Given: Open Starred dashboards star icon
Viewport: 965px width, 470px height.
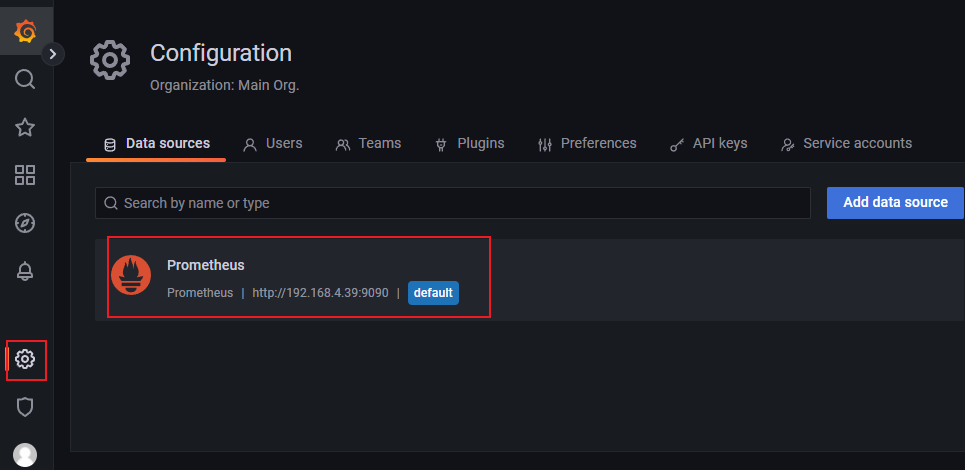Looking at the screenshot, I should point(25,127).
